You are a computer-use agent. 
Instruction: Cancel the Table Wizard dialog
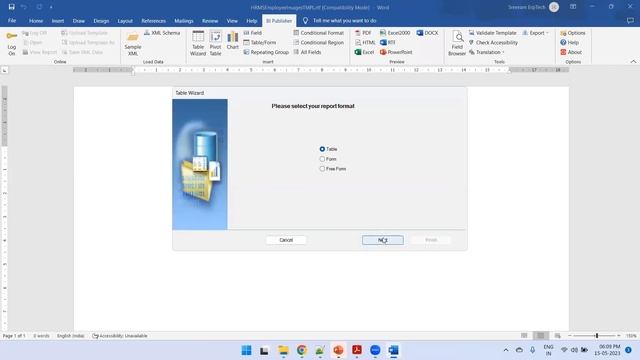coord(286,240)
